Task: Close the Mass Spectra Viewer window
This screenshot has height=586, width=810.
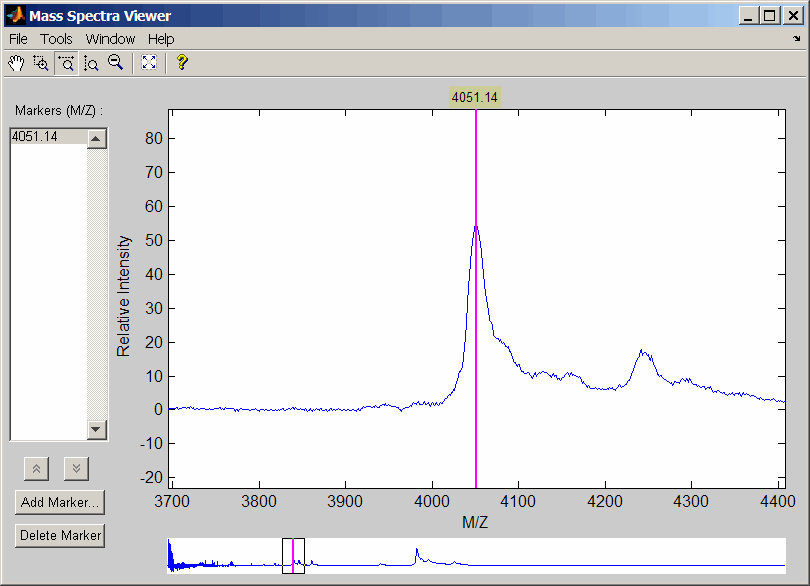Action: [792, 16]
